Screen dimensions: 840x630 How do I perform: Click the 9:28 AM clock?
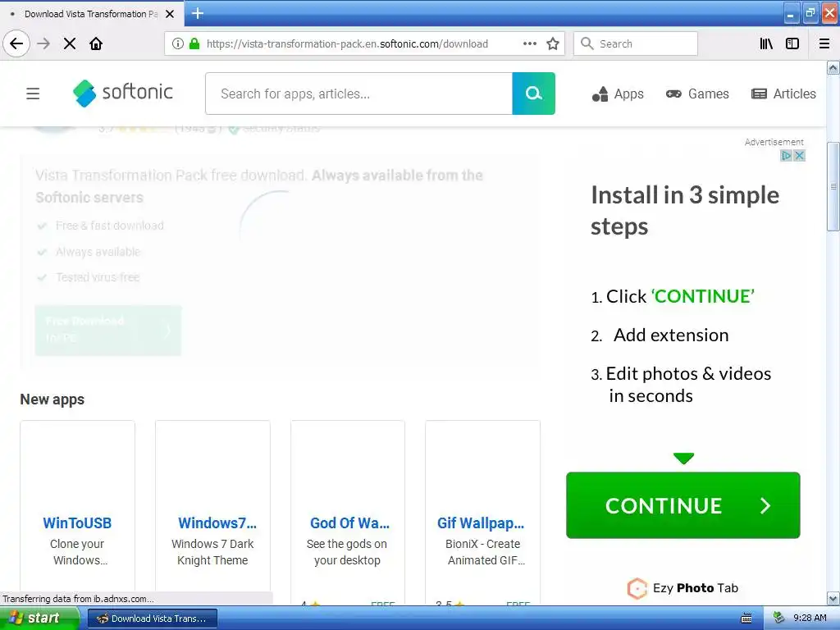810,619
